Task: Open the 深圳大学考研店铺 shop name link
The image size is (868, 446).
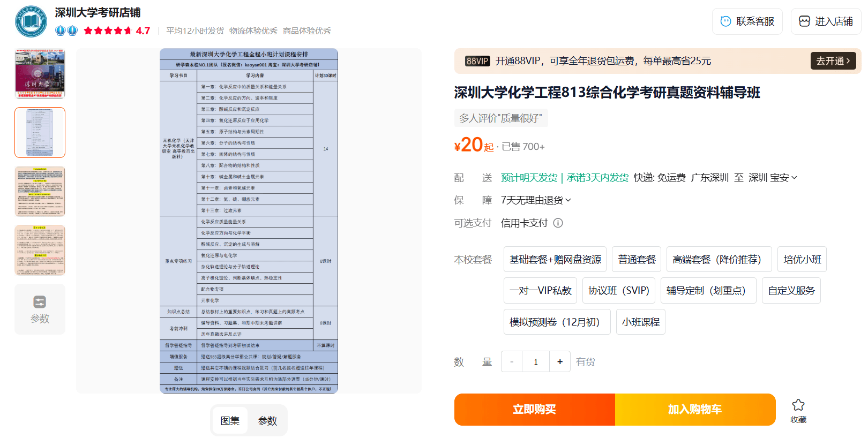Action: [98, 12]
